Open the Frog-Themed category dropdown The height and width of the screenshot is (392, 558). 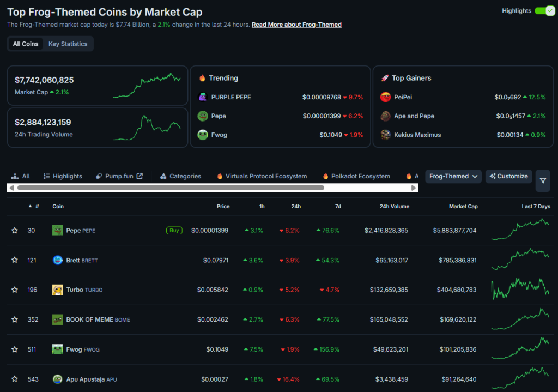point(453,176)
